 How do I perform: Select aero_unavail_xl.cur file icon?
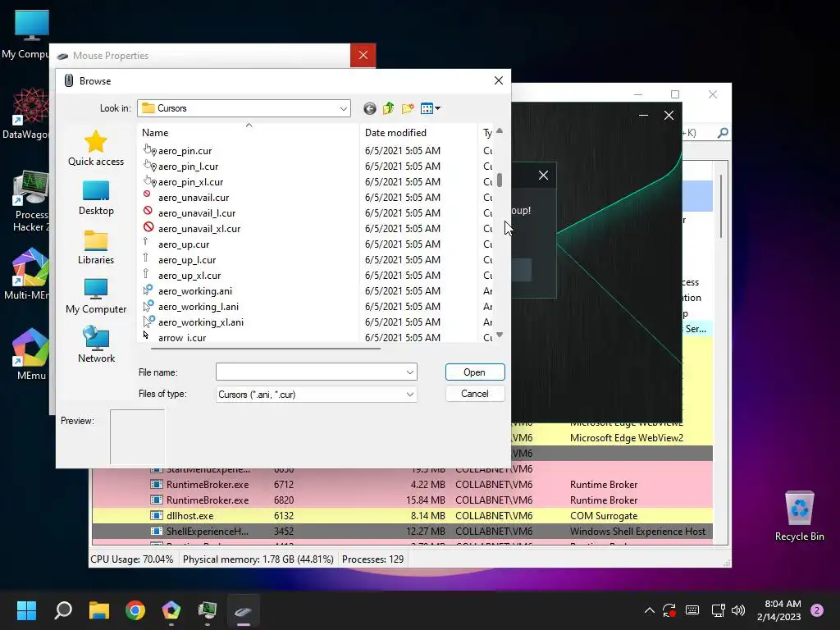pos(148,227)
